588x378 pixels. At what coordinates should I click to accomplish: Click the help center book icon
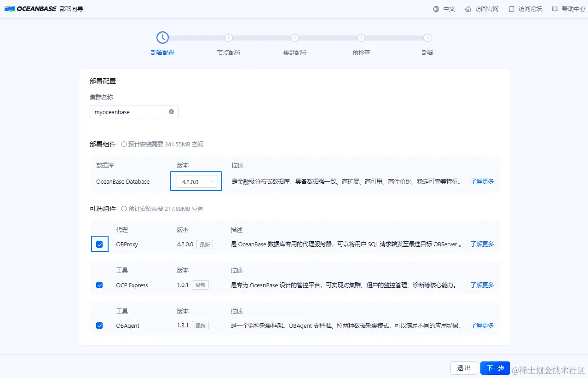coord(555,9)
